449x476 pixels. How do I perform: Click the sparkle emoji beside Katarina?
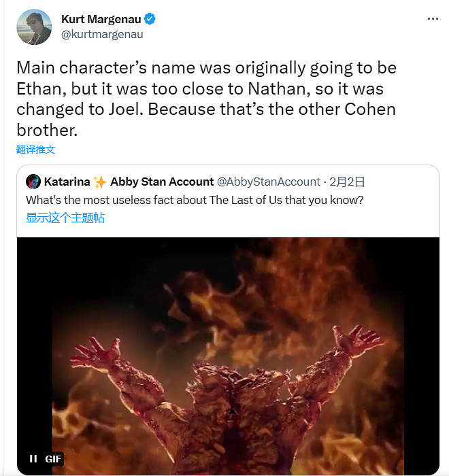tap(100, 182)
